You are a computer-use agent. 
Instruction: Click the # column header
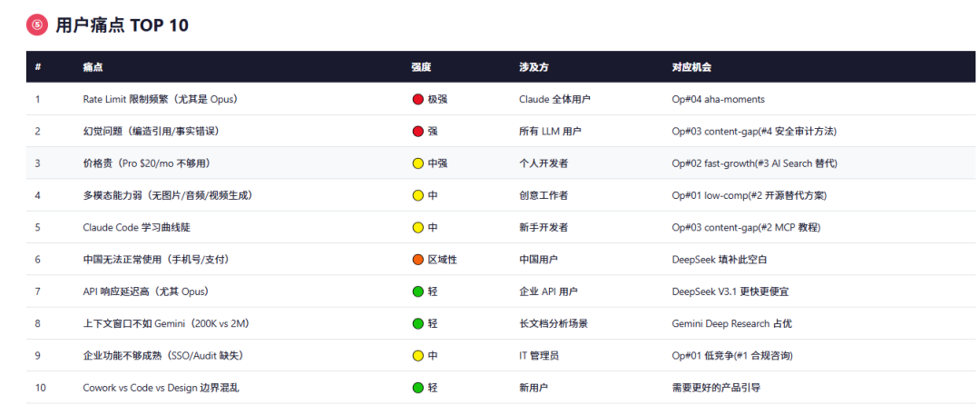[38, 67]
